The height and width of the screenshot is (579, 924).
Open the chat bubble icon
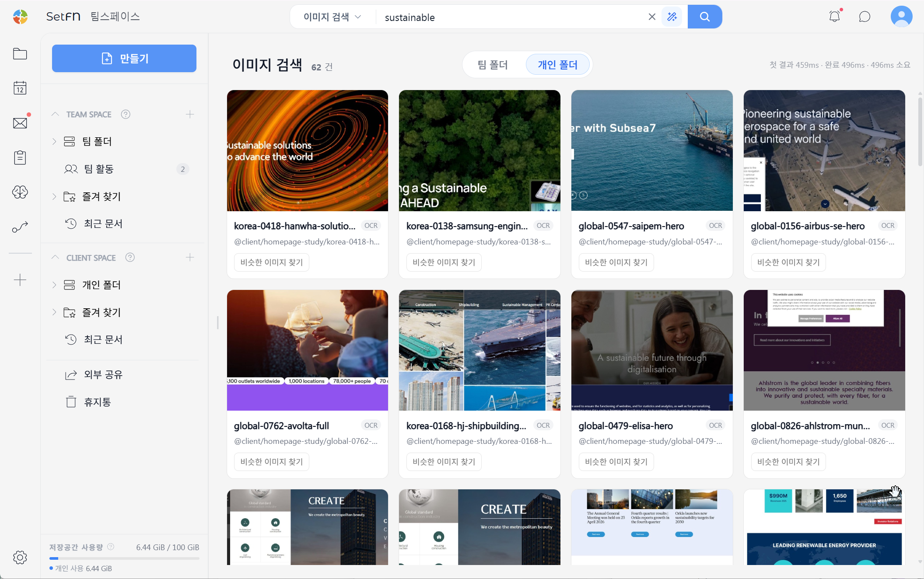[x=864, y=17]
